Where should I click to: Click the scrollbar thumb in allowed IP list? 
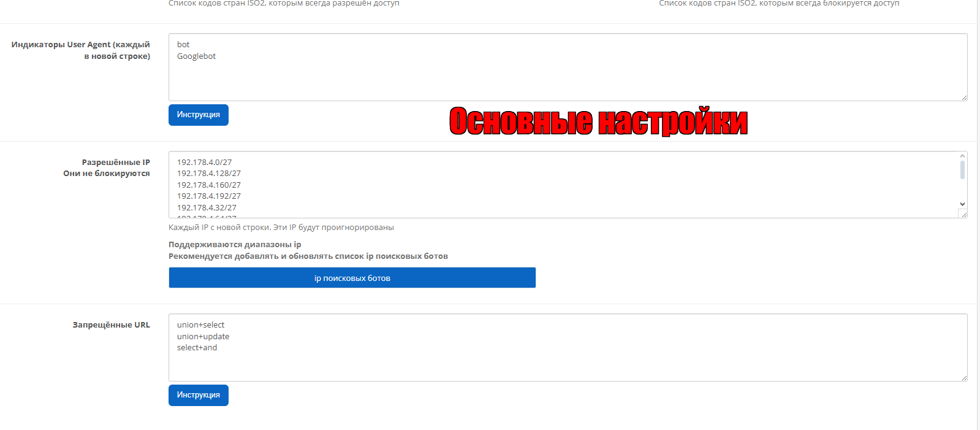pyautogui.click(x=962, y=170)
